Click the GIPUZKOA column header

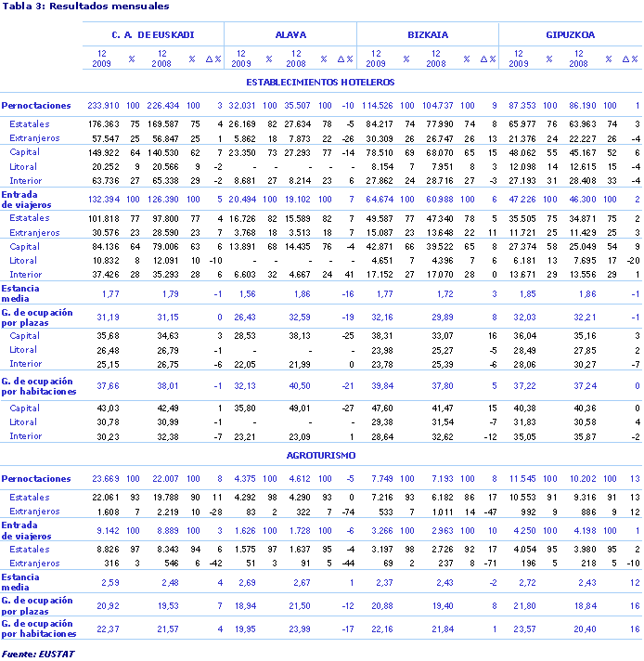[x=572, y=34]
